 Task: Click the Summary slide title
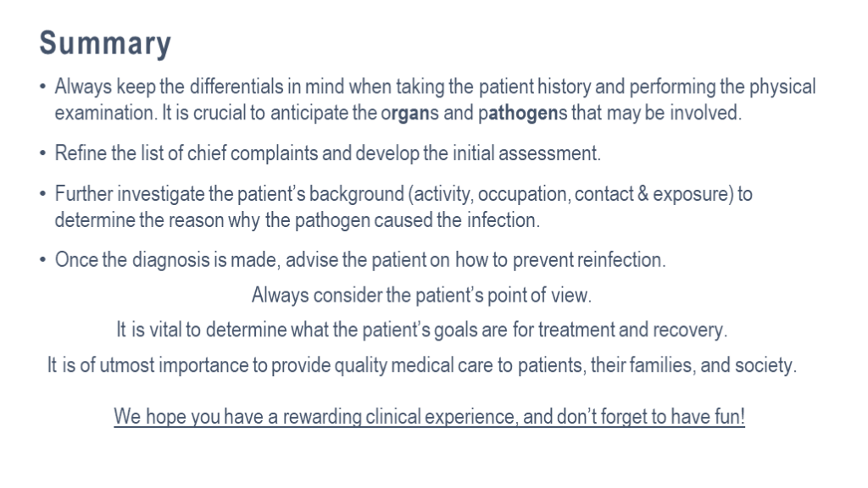coord(105,44)
